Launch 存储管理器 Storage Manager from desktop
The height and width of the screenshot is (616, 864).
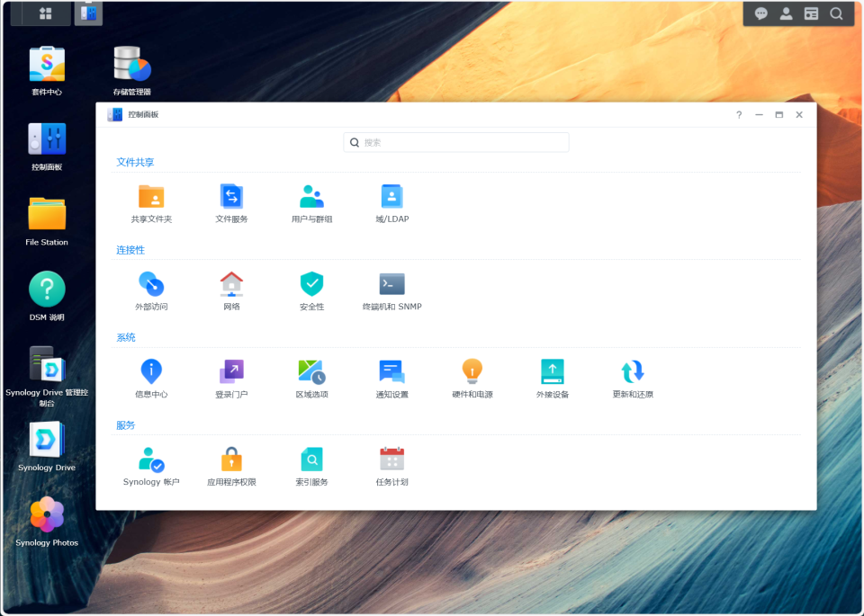pyautogui.click(x=131, y=70)
